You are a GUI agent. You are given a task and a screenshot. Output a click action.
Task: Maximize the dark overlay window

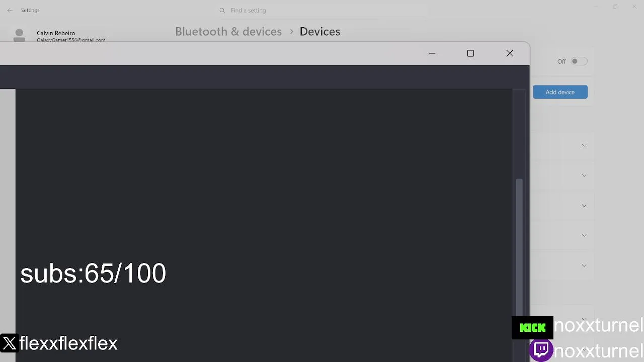tap(470, 53)
